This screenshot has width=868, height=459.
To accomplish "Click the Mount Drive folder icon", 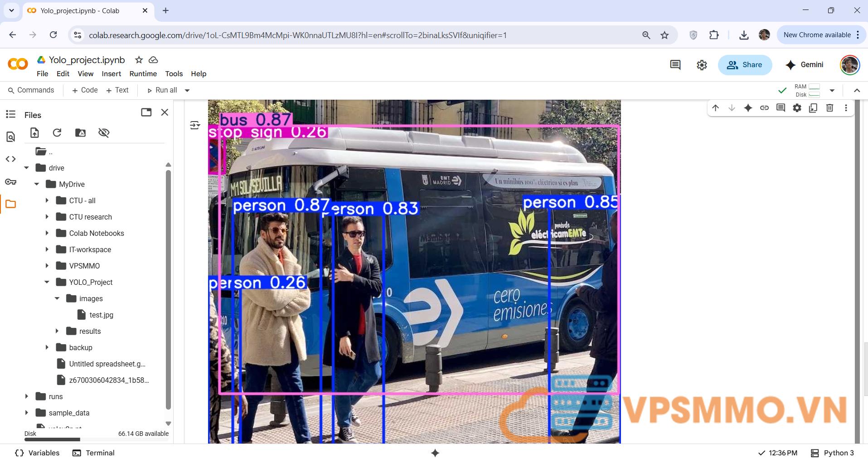I will (x=80, y=132).
